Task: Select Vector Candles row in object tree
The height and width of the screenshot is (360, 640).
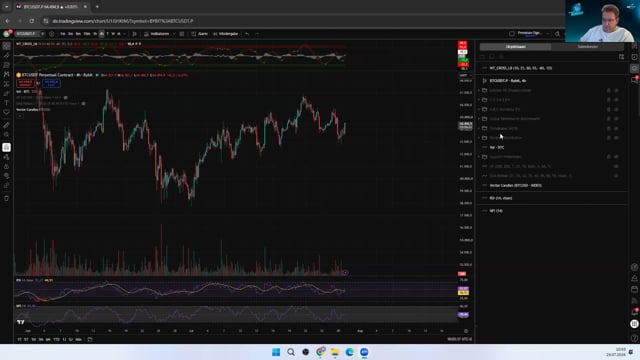Action: coord(552,185)
